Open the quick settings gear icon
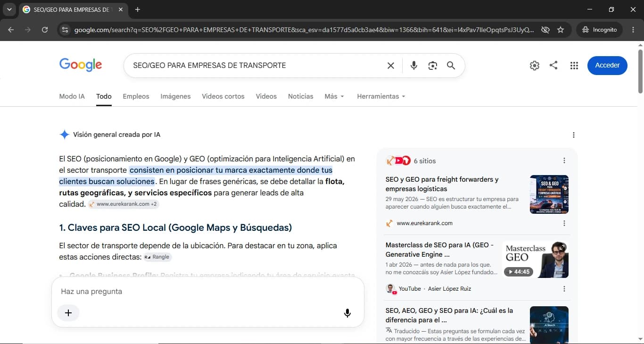Screen dimensions: 644x344 (x=534, y=66)
